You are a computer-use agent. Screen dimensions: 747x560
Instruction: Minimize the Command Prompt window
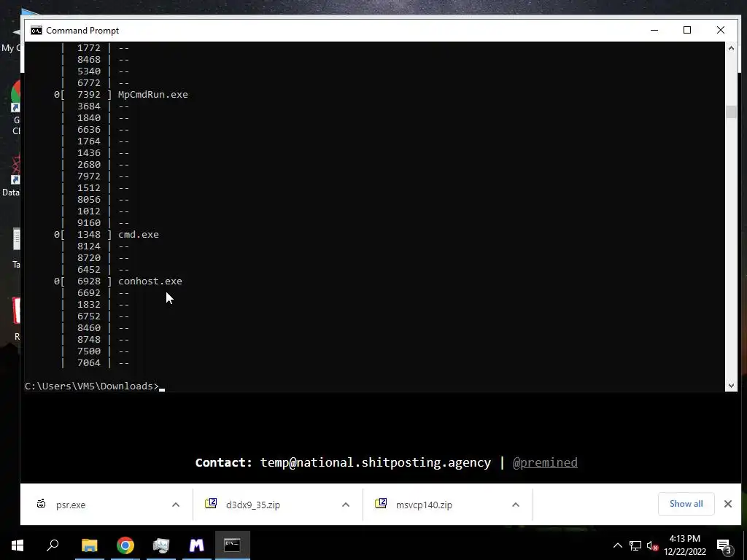654,30
